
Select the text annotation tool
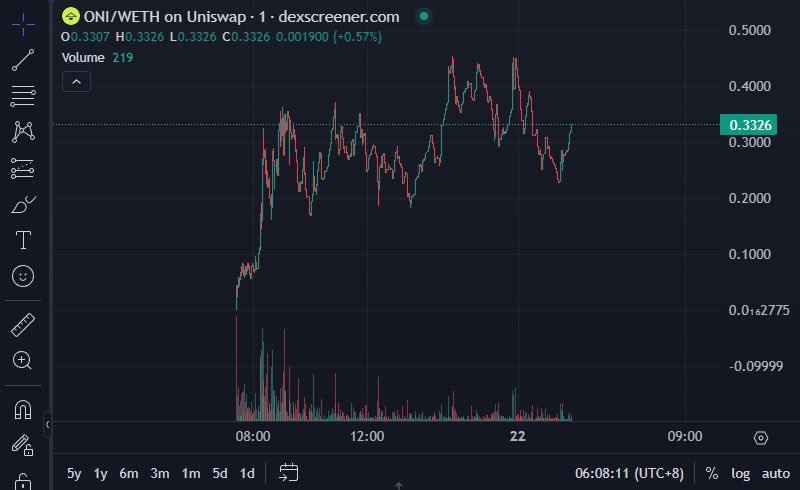point(23,240)
